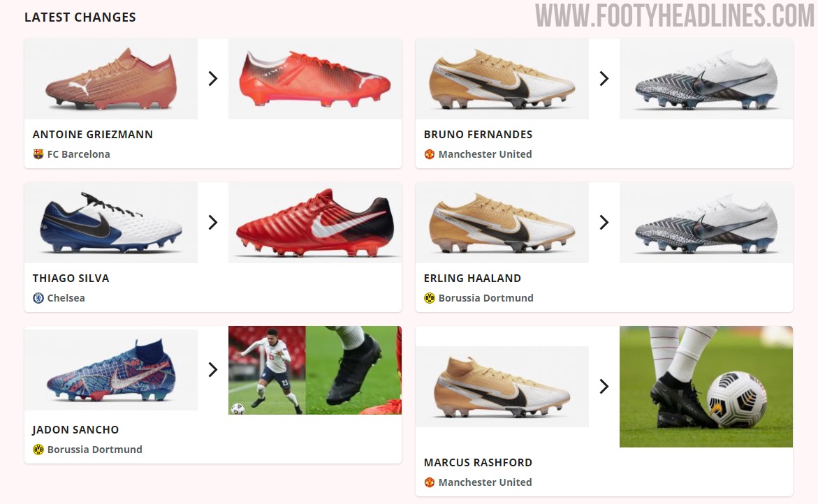Image resolution: width=818 pixels, height=504 pixels.
Task: Click the chevron arrow in Jadon Sancho's card
Action: [x=213, y=369]
